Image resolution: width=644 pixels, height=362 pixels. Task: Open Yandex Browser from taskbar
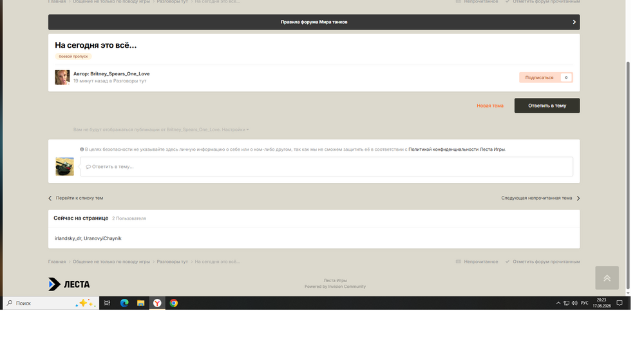point(157,303)
